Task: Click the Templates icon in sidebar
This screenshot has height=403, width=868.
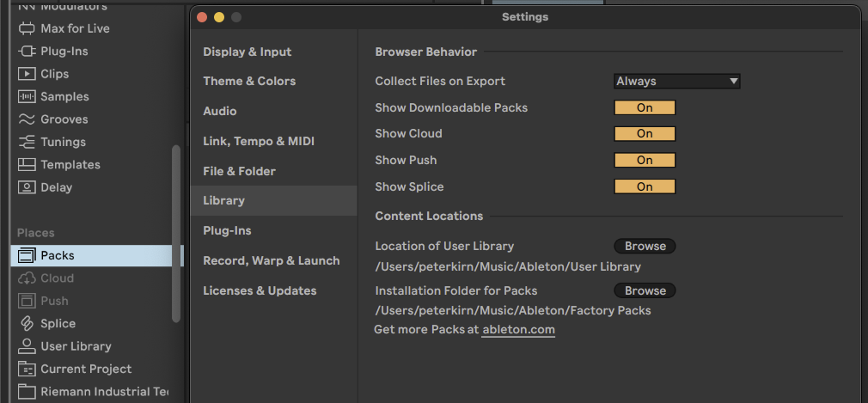Action: click(27, 165)
